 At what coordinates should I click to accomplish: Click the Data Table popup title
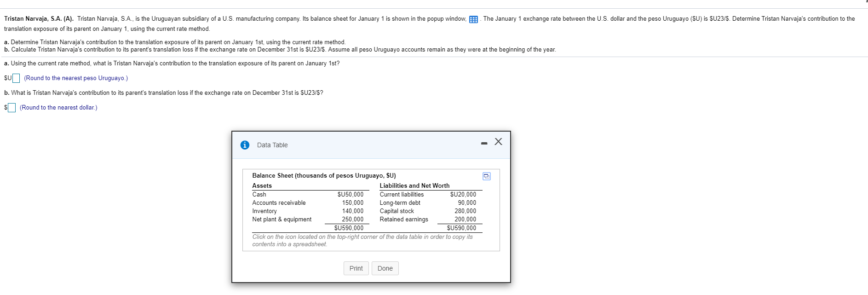(x=272, y=145)
